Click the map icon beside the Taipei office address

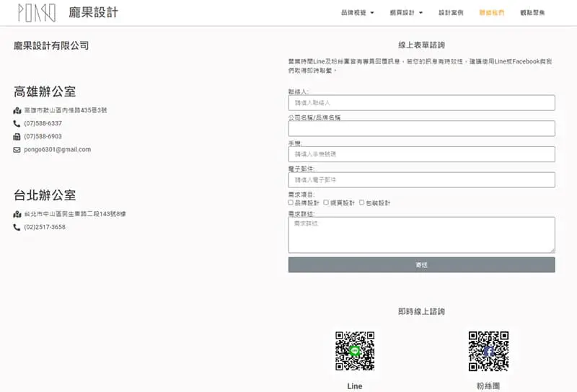17,215
